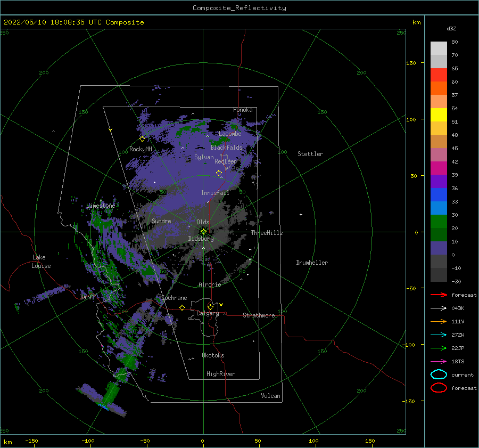This screenshot has width=479, height=448.
Task: Click the Banff label on the map
Action: (x=88, y=297)
